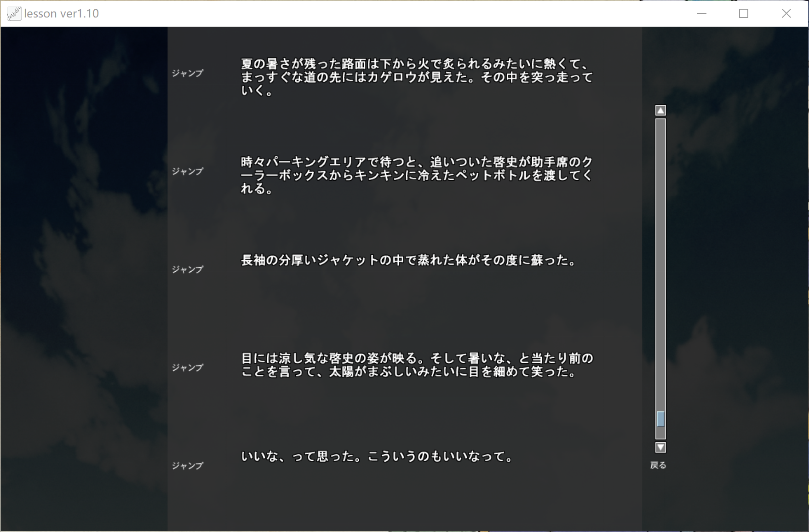Select the log text いいな、って思った
Viewport: 809px width, 532px height.
coord(377,456)
